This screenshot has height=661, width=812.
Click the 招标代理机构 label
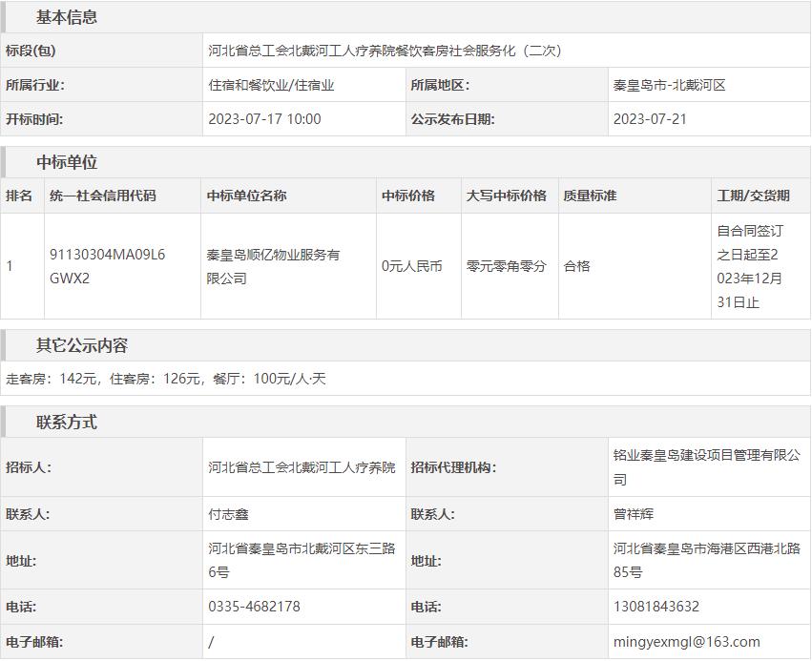pyautogui.click(x=453, y=467)
